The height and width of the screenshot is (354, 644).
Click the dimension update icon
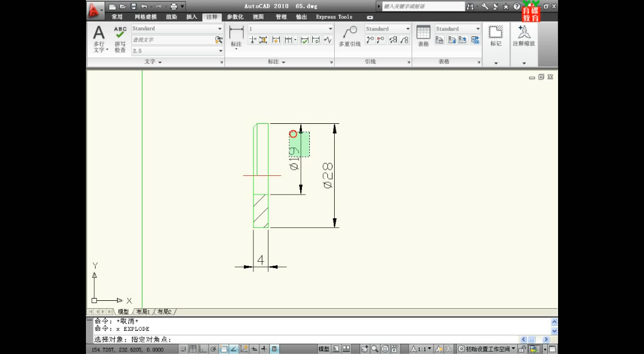(x=315, y=40)
